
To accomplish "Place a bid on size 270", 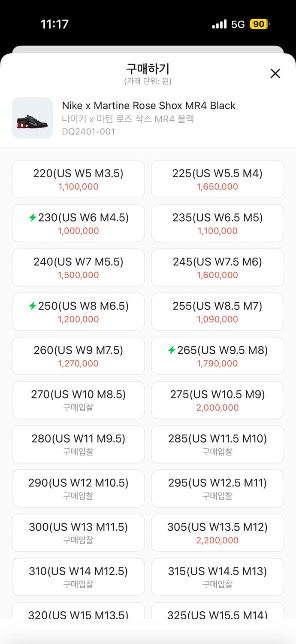I will (79, 400).
